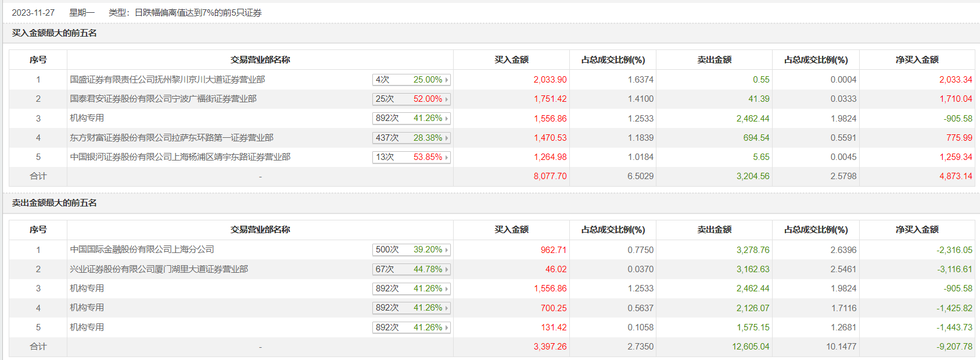Open 兴业证券厦门湖里大道证券营业部 link
The image size is (980, 360).
(x=159, y=269)
